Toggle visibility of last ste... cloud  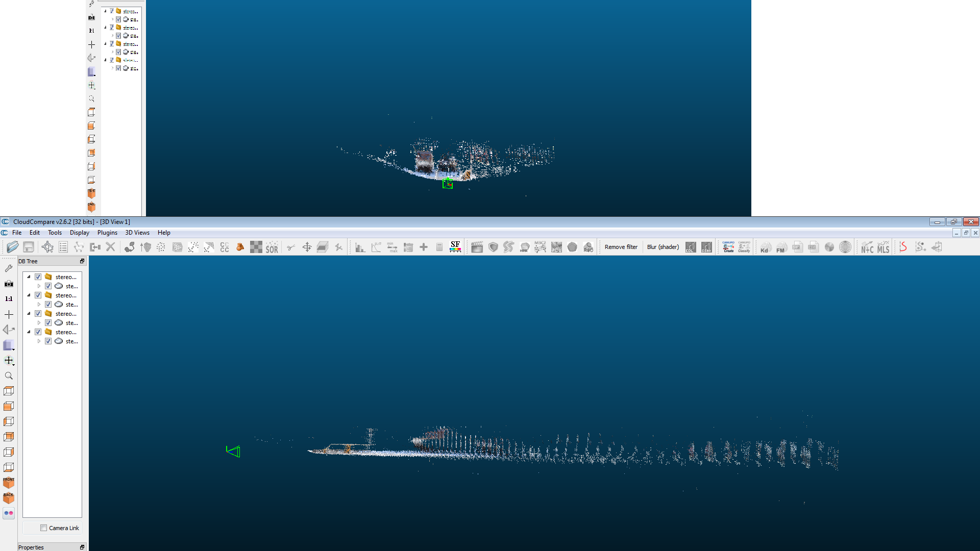point(48,341)
